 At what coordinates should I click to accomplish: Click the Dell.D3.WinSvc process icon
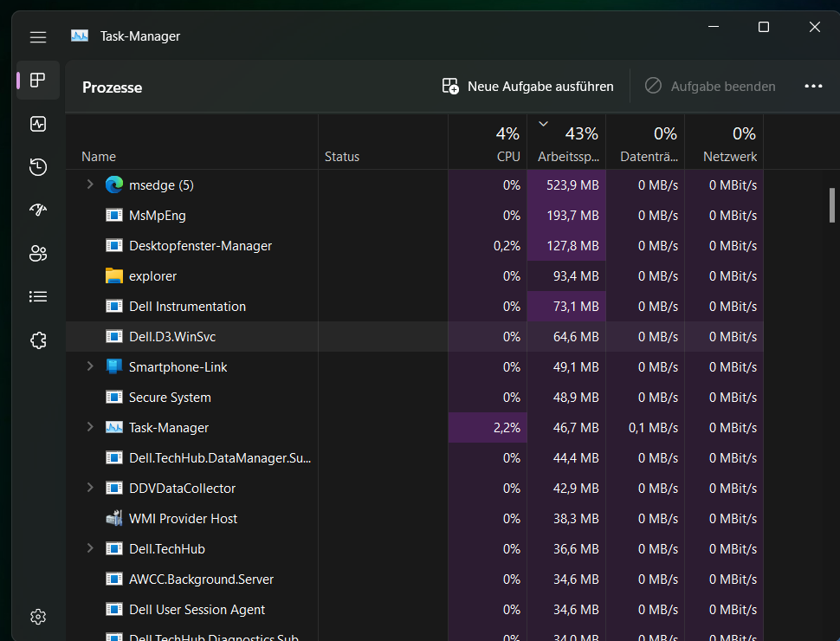(x=114, y=337)
